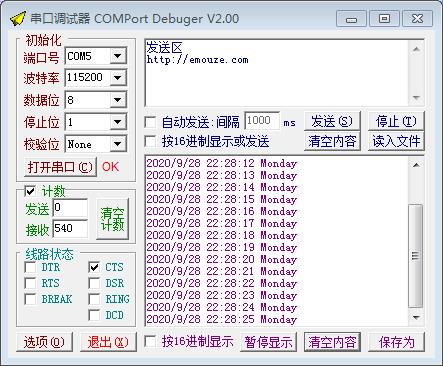
Task: Click bottom 清空内容 button for receive log
Action: pos(332,342)
